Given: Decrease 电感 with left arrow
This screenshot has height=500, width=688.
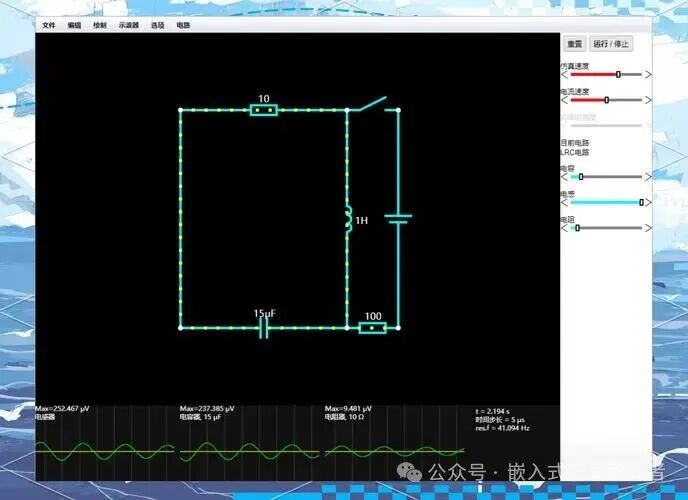Looking at the screenshot, I should coord(565,202).
